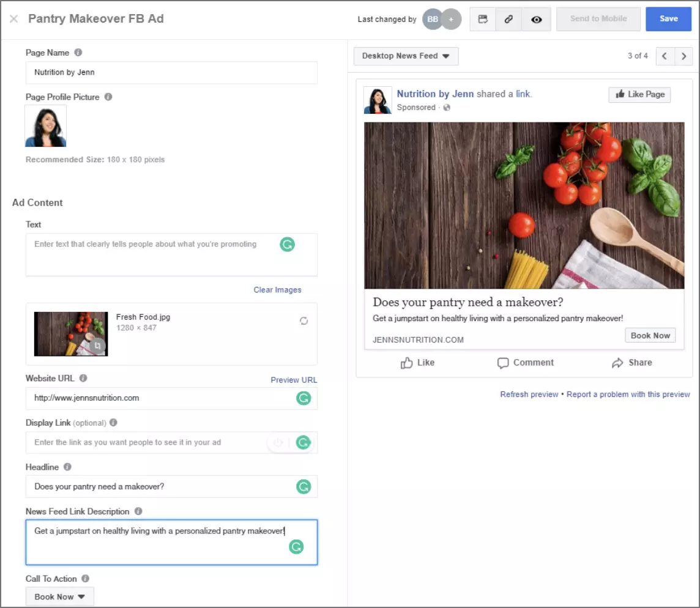Save the ad
The image size is (700, 608).
(668, 19)
